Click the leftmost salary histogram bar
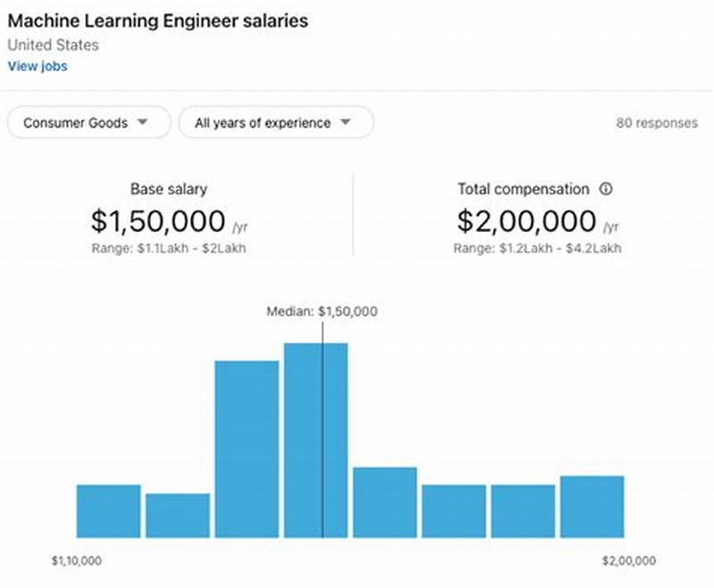Screen dimensions: 714x588 point(107,509)
